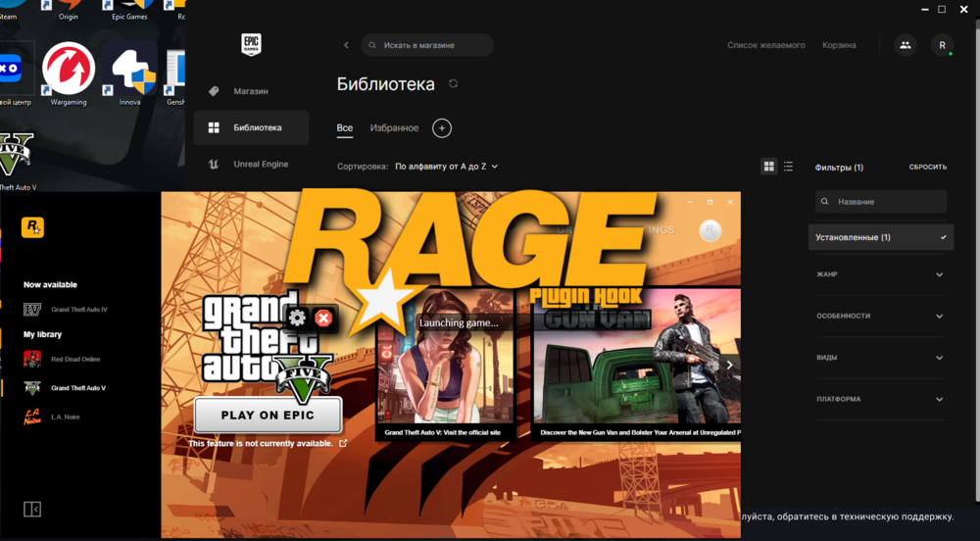Add a new collection with plus button
Viewport: 980px width, 541px height.
click(442, 128)
